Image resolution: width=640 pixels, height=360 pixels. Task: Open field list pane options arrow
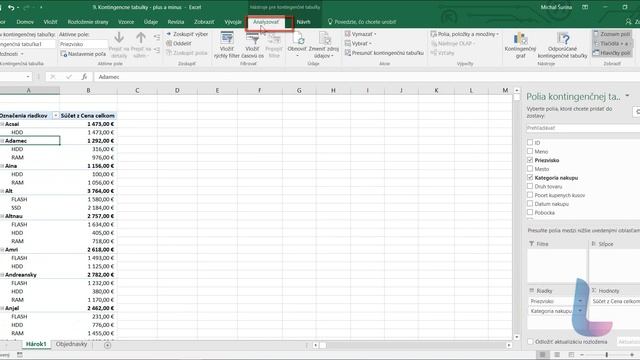[627, 96]
